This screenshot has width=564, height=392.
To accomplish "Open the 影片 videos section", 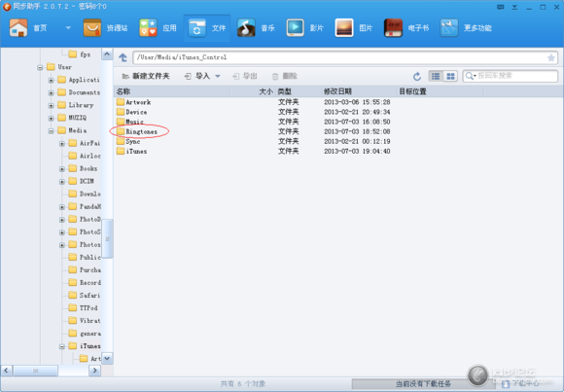I will [x=305, y=28].
